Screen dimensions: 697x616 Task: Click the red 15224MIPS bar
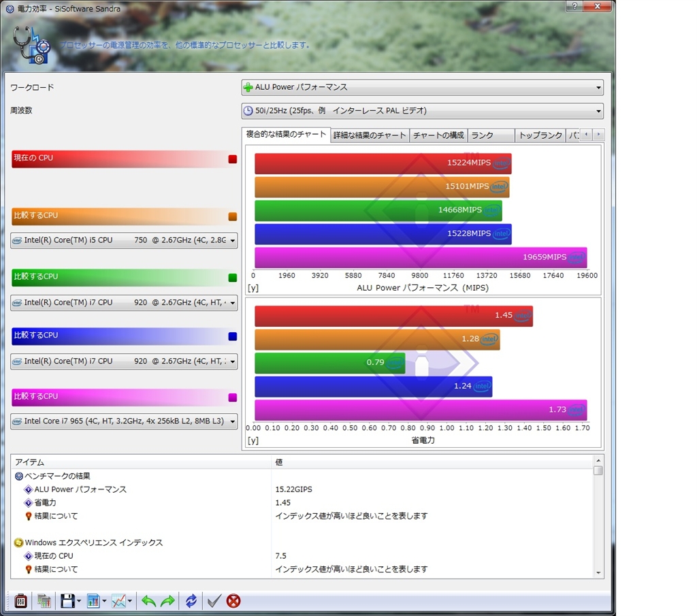click(x=383, y=163)
